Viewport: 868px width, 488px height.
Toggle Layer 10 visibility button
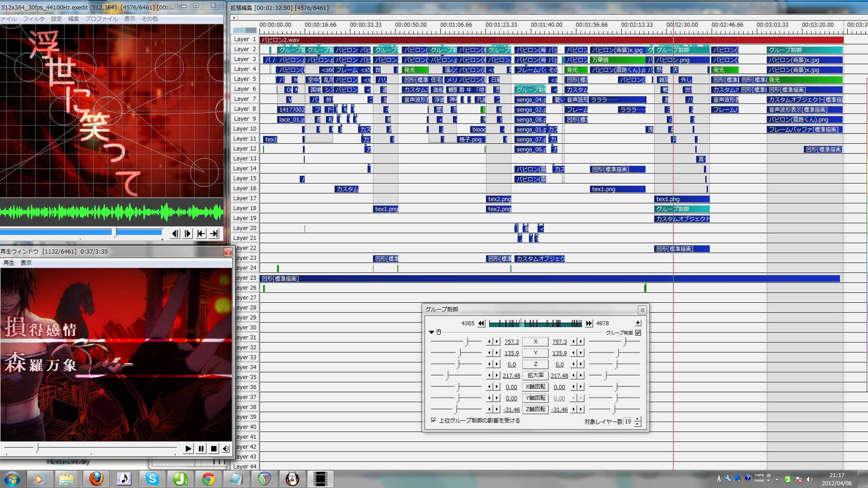point(245,129)
